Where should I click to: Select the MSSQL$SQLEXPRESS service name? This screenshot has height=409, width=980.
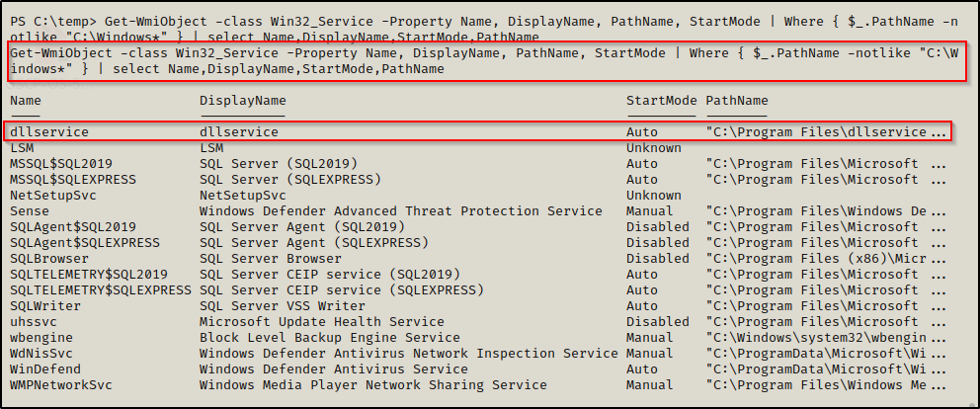73,180
